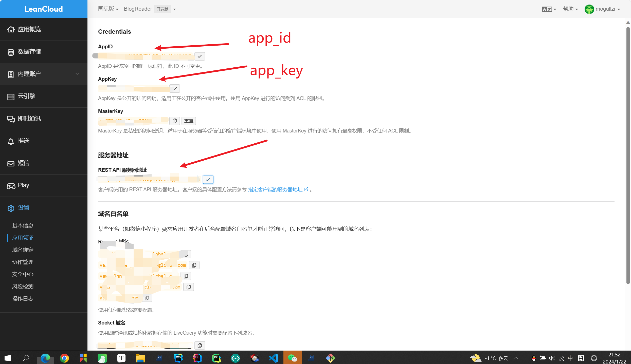The image size is (631, 364).
Task: Copy the second Request domain ending .com
Action: pyautogui.click(x=194, y=265)
